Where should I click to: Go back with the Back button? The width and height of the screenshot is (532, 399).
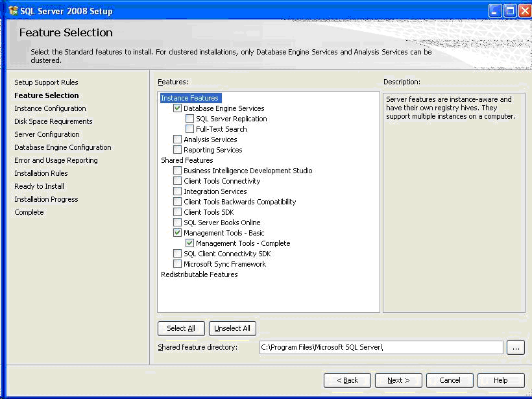pyautogui.click(x=347, y=380)
